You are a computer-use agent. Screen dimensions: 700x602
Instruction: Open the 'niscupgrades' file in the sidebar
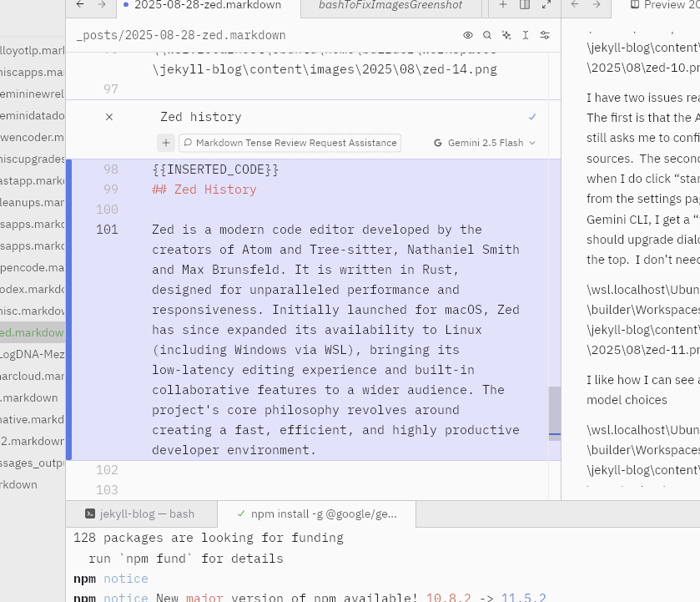(x=33, y=159)
